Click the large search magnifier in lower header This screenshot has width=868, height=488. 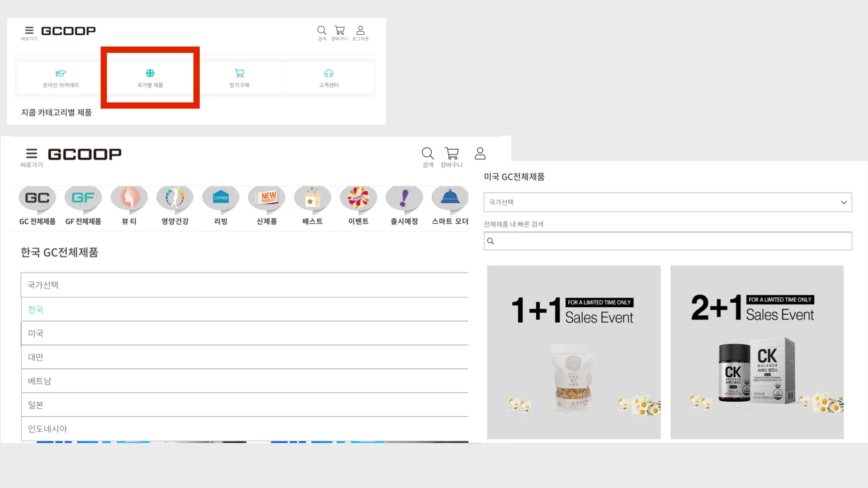tap(427, 154)
